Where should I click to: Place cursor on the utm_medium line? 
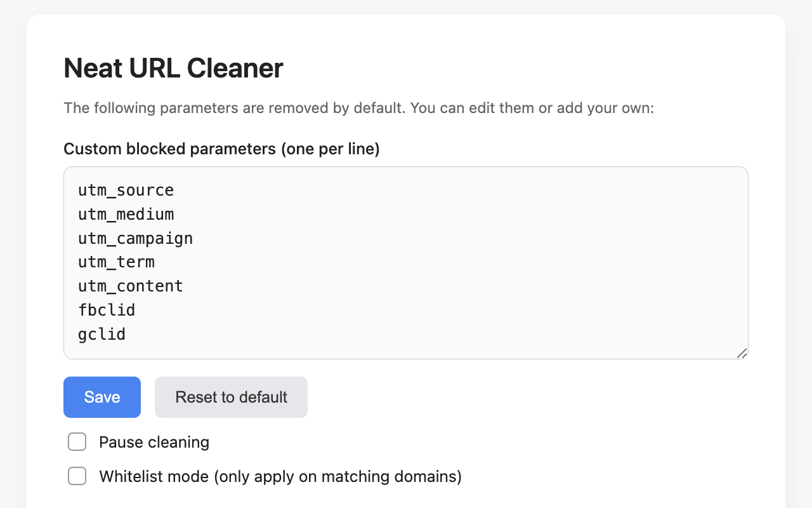pos(126,215)
